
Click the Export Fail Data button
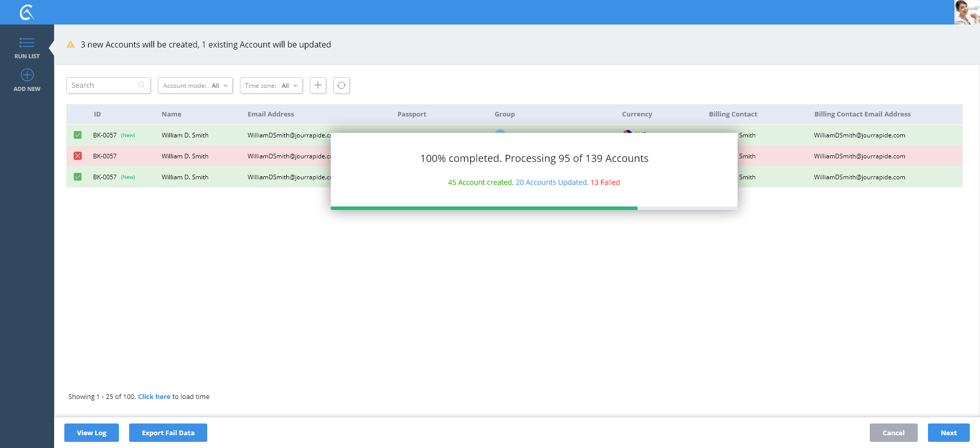[x=168, y=433]
